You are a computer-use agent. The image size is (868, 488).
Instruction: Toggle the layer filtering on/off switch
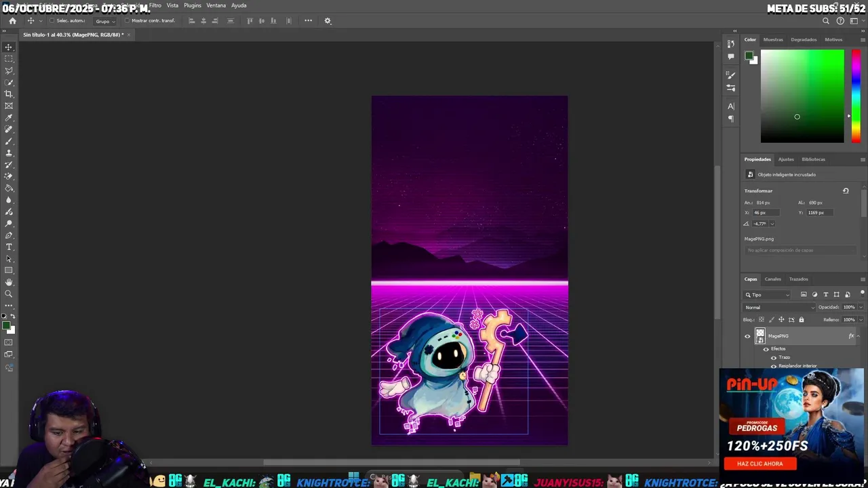863,293
